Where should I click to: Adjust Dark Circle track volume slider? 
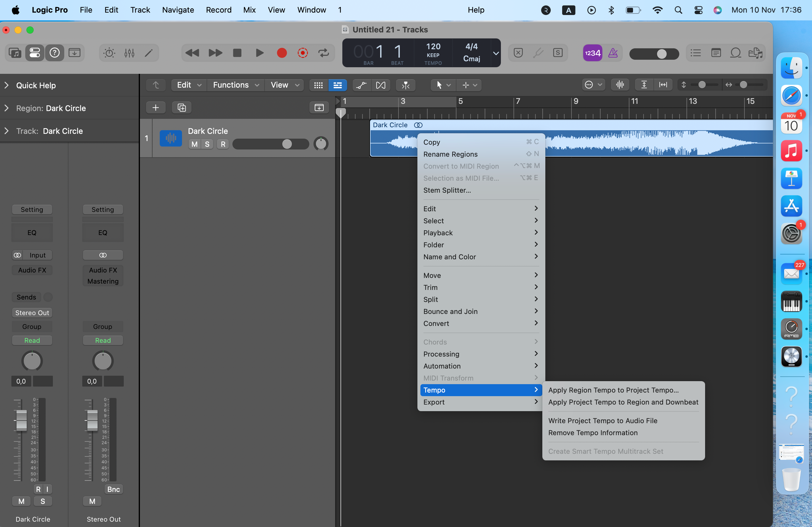click(287, 144)
